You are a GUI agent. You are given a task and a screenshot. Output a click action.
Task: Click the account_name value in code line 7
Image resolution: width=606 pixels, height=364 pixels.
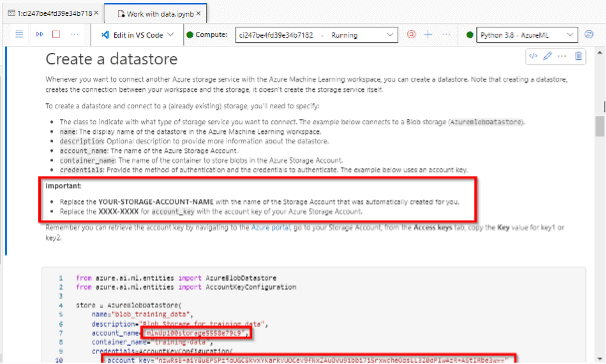click(x=196, y=333)
